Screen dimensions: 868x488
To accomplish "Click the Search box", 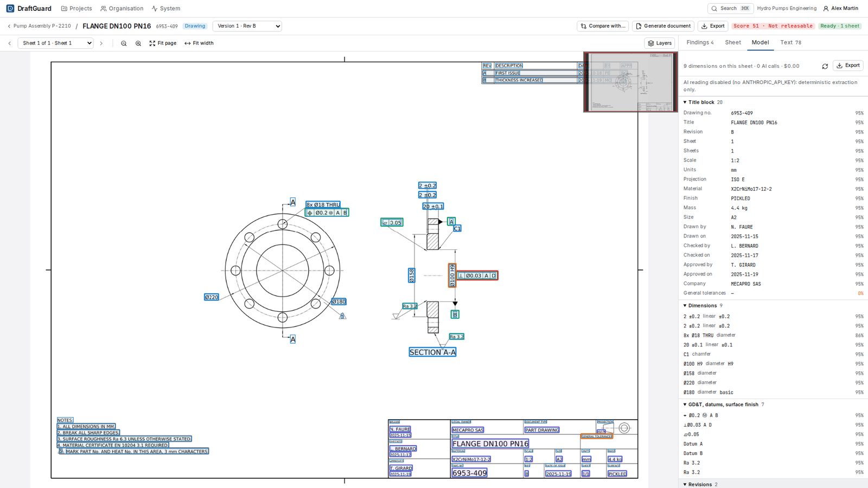I will tap(730, 8).
